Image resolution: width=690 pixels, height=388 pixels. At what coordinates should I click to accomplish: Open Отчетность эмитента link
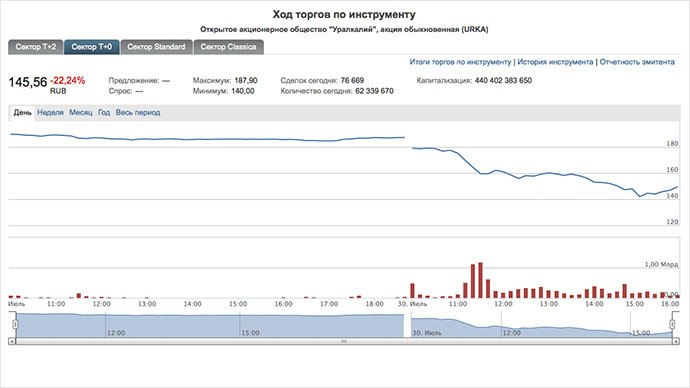tap(637, 62)
